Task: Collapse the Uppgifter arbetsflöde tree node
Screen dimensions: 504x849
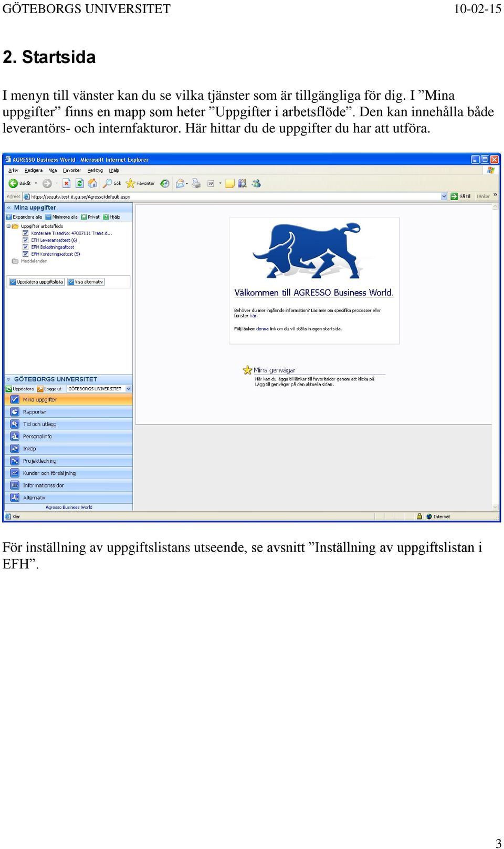Action: (x=8, y=226)
